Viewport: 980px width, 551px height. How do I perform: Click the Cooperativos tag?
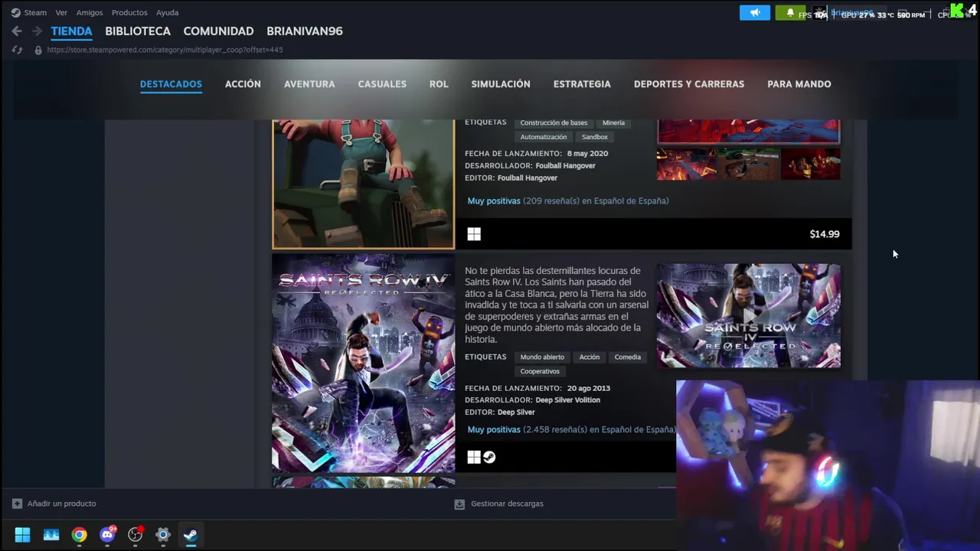tap(540, 372)
